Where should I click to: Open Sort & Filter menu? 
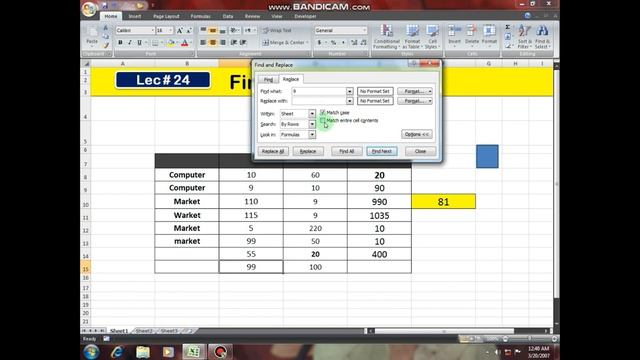click(x=524, y=37)
